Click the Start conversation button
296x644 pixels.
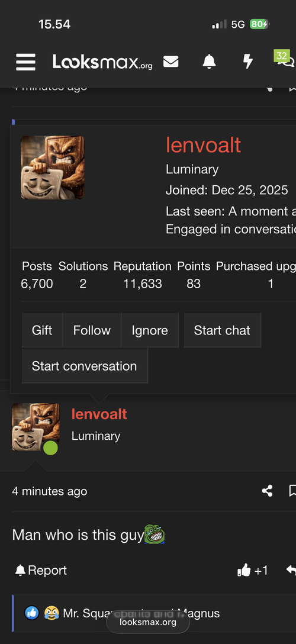[x=84, y=366]
